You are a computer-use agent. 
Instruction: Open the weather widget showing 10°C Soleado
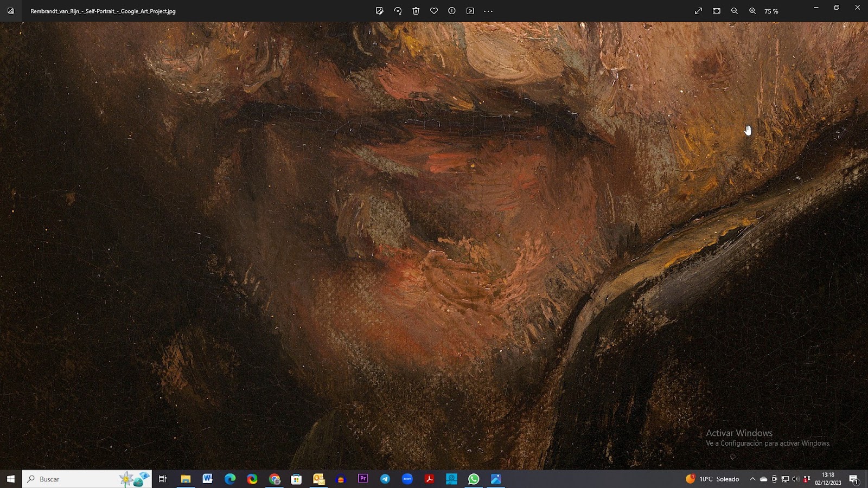click(x=712, y=479)
